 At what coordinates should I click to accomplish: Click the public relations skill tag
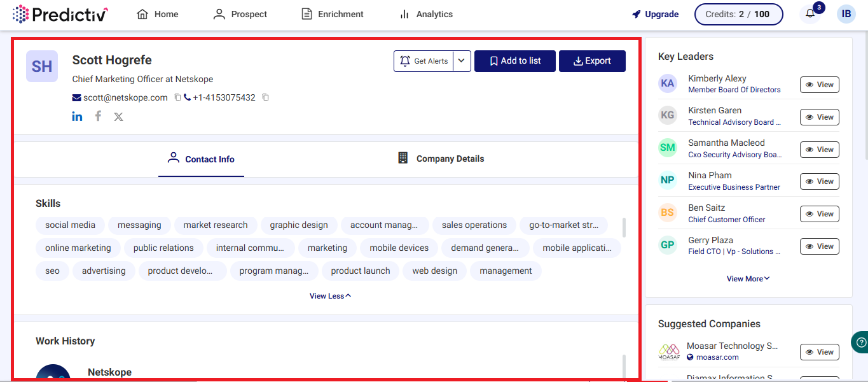(163, 248)
